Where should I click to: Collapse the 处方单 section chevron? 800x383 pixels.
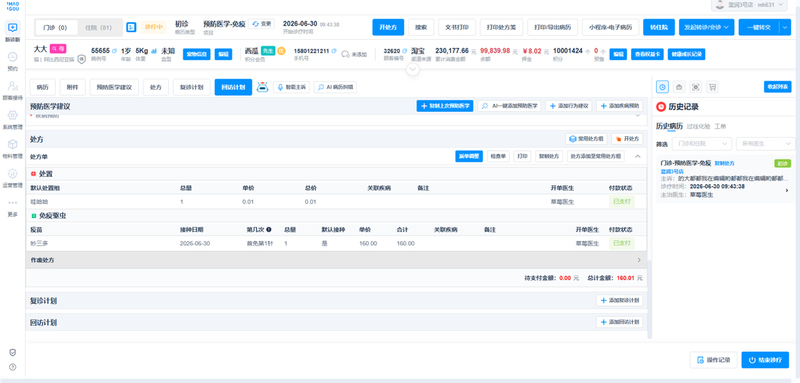tap(637, 157)
